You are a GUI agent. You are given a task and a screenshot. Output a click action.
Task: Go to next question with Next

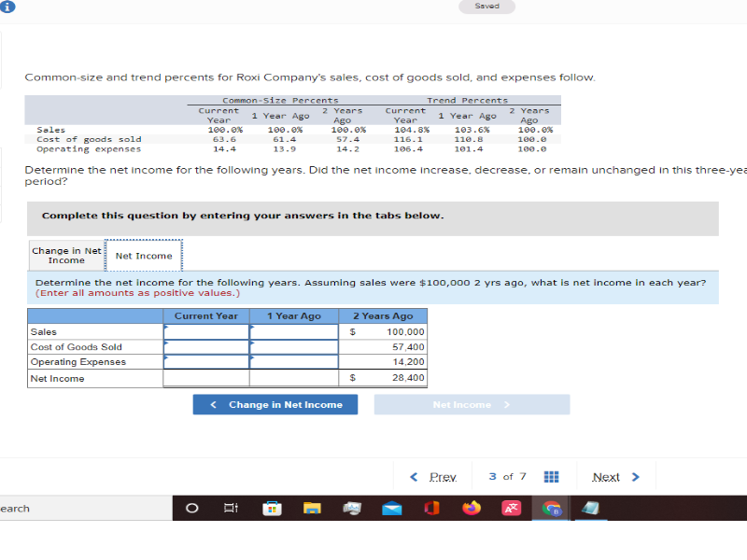605,477
